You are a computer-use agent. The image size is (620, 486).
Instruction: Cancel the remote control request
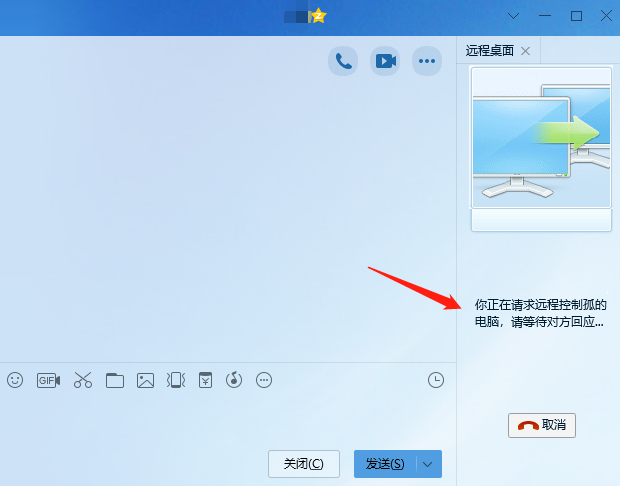click(542, 425)
